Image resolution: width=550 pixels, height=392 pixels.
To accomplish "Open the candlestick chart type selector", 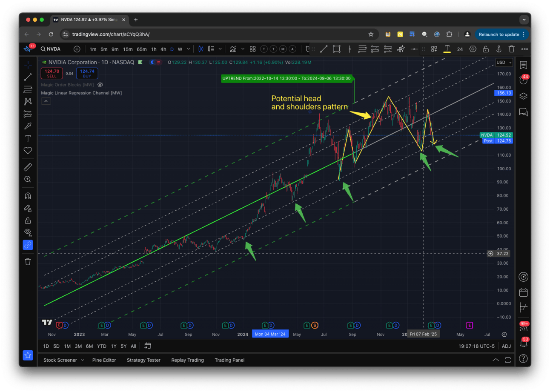I will (x=201, y=49).
